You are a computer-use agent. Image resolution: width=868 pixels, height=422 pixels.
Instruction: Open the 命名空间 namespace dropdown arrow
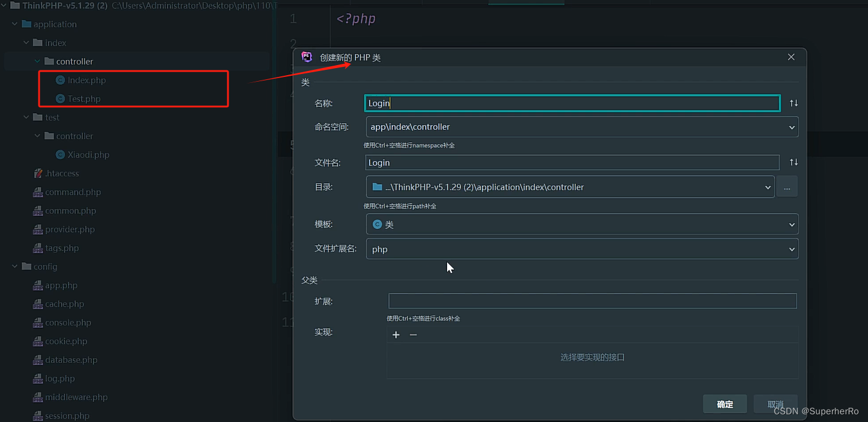pyautogui.click(x=792, y=127)
